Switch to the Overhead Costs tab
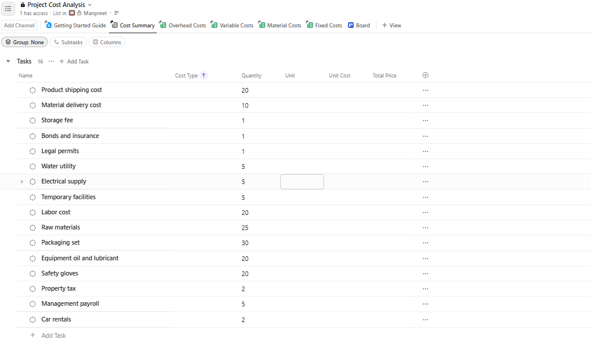Viewport: 591px width, 364px height. [183, 26]
